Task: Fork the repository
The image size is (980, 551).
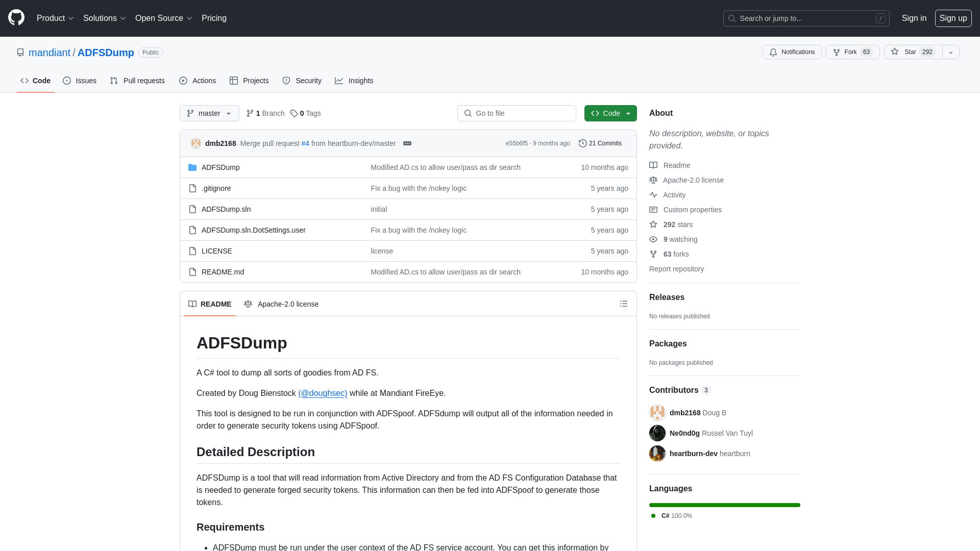Action: tap(853, 52)
